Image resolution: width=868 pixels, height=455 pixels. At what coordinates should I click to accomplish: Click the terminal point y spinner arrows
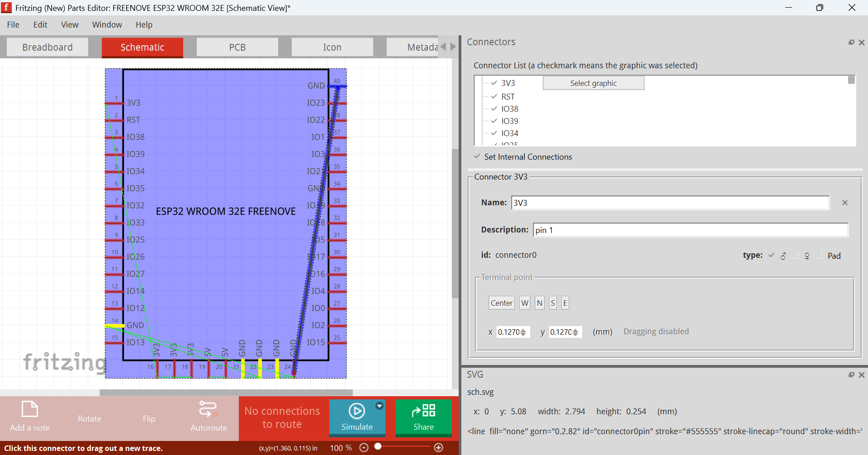(x=575, y=332)
